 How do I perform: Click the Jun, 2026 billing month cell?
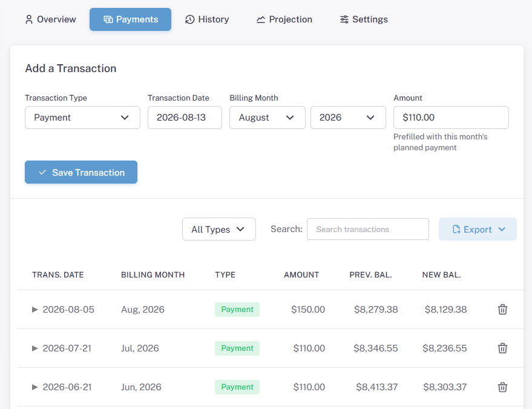click(x=141, y=387)
